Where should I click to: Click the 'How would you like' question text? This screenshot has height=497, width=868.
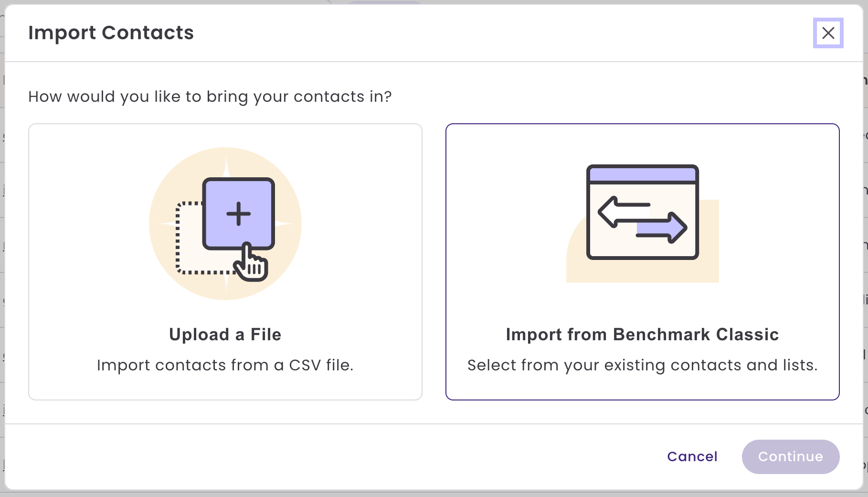(210, 97)
